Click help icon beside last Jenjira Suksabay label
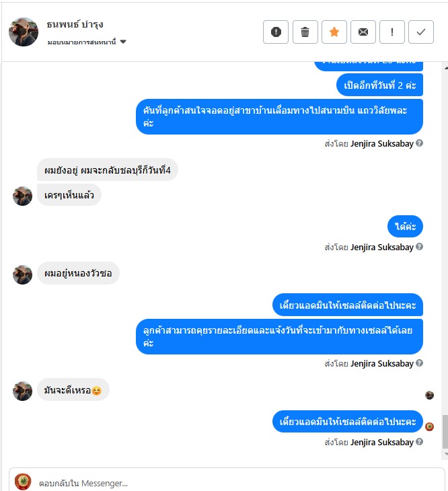 (420, 442)
